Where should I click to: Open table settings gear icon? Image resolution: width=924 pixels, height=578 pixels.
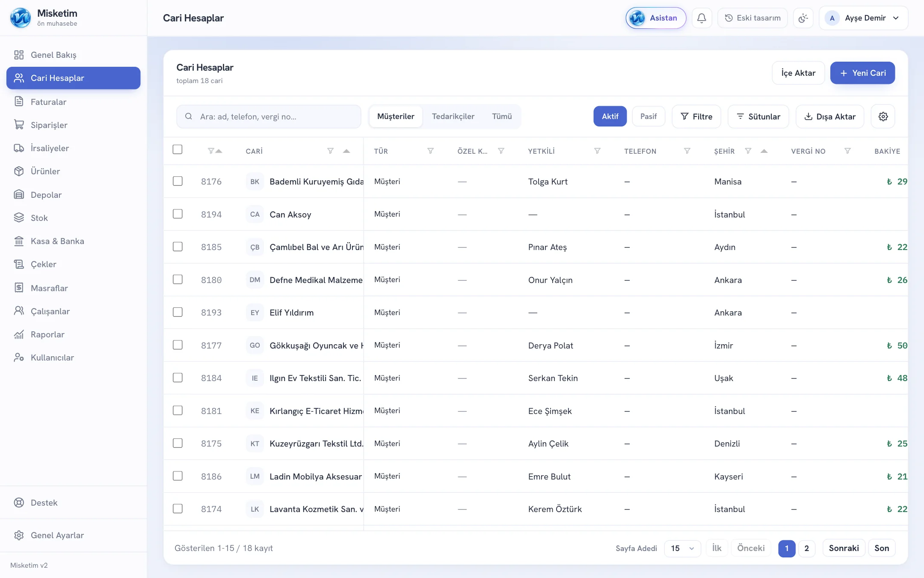(883, 116)
